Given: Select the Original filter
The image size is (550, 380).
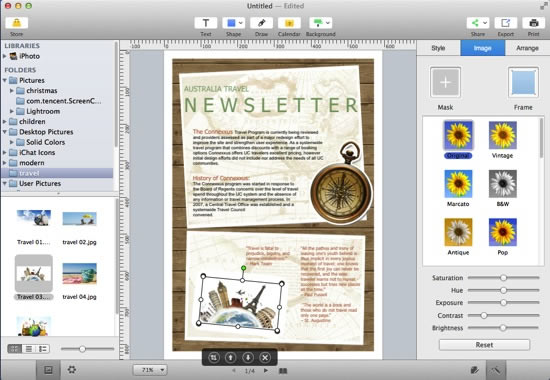Looking at the screenshot, I should pyautogui.click(x=458, y=135).
